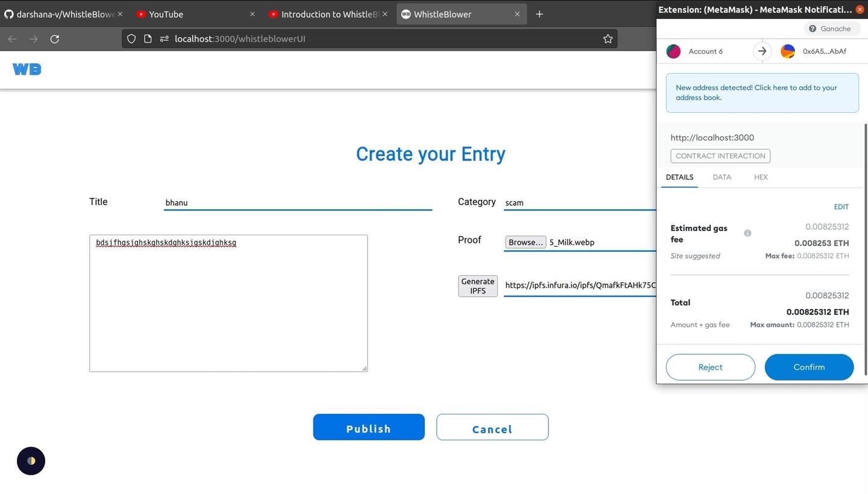Confirm the MetaMask transaction
This screenshot has height=494, width=868.
[809, 367]
